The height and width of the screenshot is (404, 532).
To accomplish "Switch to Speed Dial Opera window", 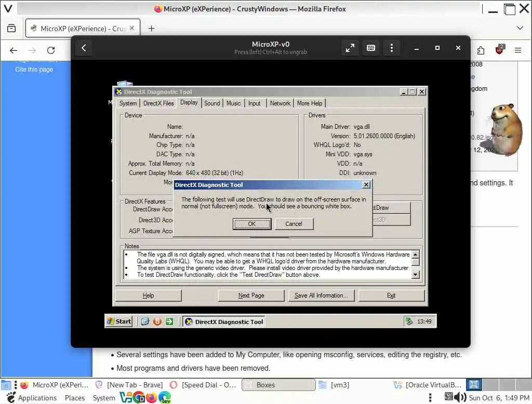I will 203,385.
